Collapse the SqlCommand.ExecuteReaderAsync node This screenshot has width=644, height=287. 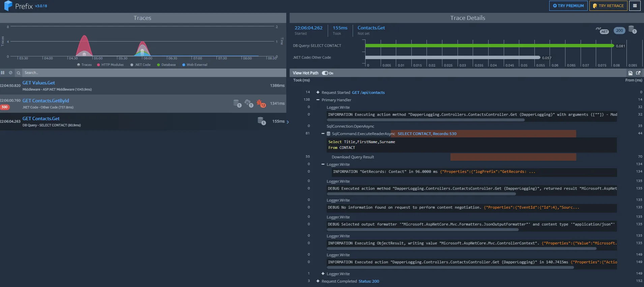pos(323,134)
